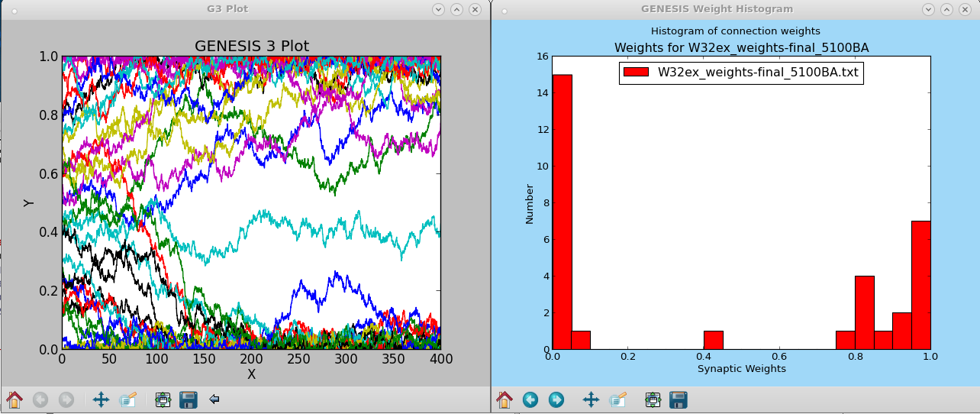The width and height of the screenshot is (980, 414).
Task: Save the Weight Histogram figure
Action: [679, 399]
